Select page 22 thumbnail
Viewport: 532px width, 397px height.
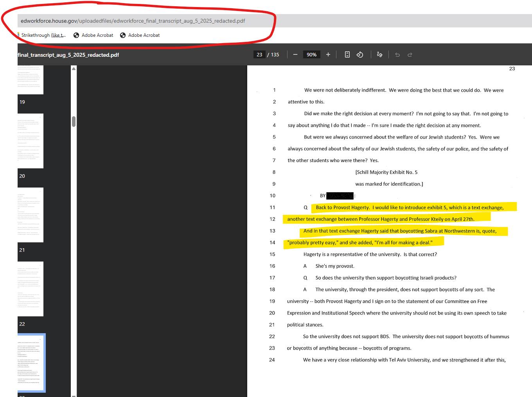point(31,289)
